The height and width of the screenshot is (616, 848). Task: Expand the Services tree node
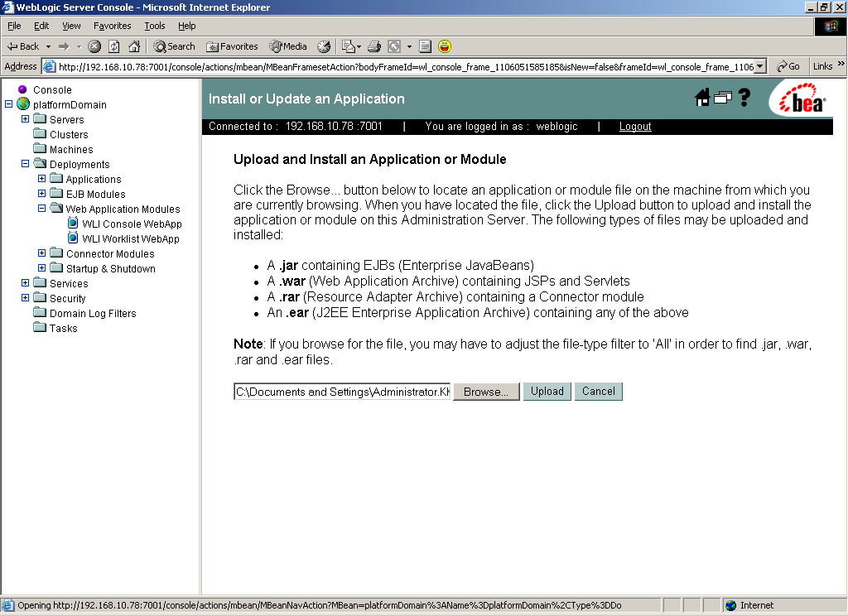(25, 282)
